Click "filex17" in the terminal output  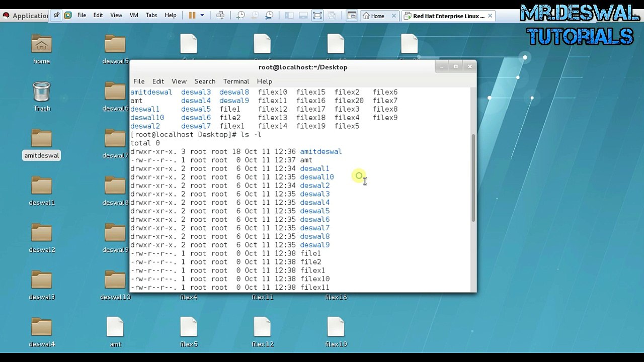tap(310, 109)
